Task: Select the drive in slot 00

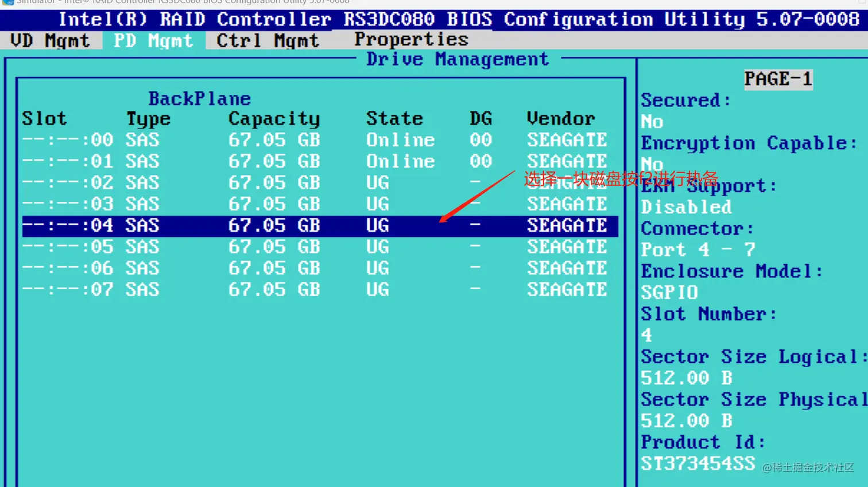Action: pyautogui.click(x=320, y=140)
